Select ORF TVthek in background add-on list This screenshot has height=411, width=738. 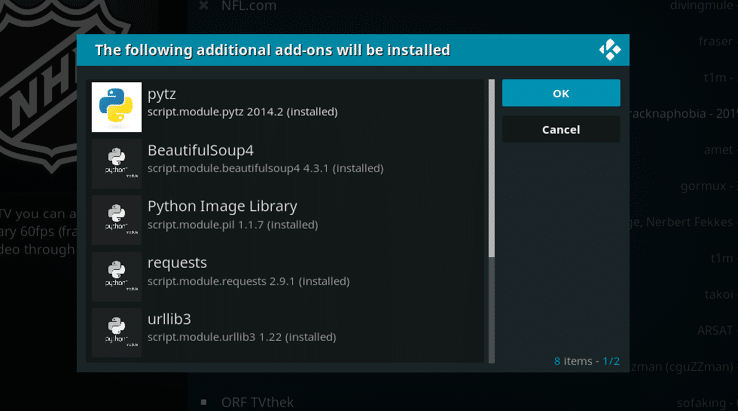pyautogui.click(x=257, y=402)
